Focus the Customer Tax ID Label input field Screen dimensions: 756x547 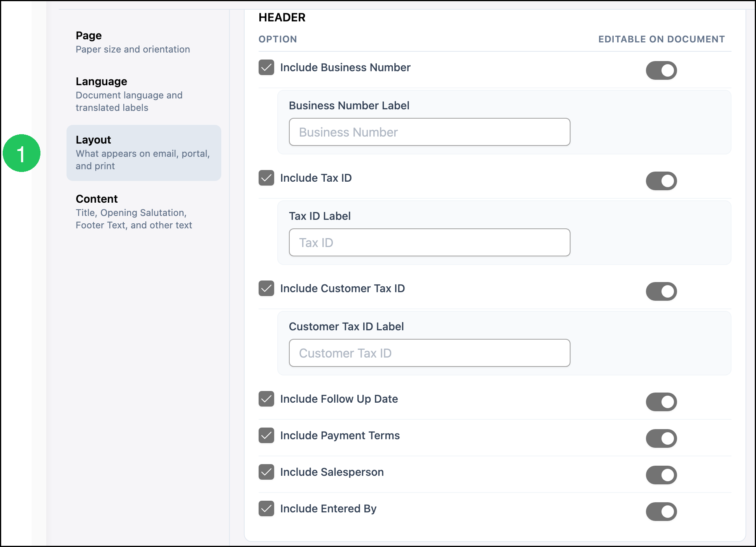429,353
